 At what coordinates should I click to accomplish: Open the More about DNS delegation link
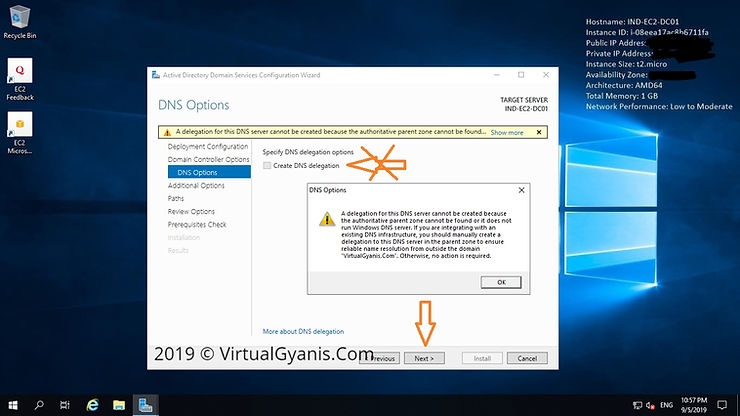[303, 331]
